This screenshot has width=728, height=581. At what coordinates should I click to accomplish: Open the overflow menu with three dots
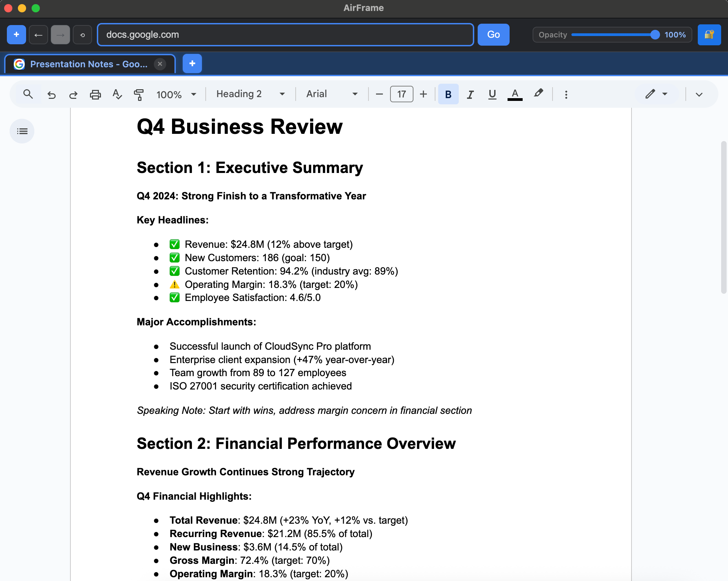click(x=566, y=94)
